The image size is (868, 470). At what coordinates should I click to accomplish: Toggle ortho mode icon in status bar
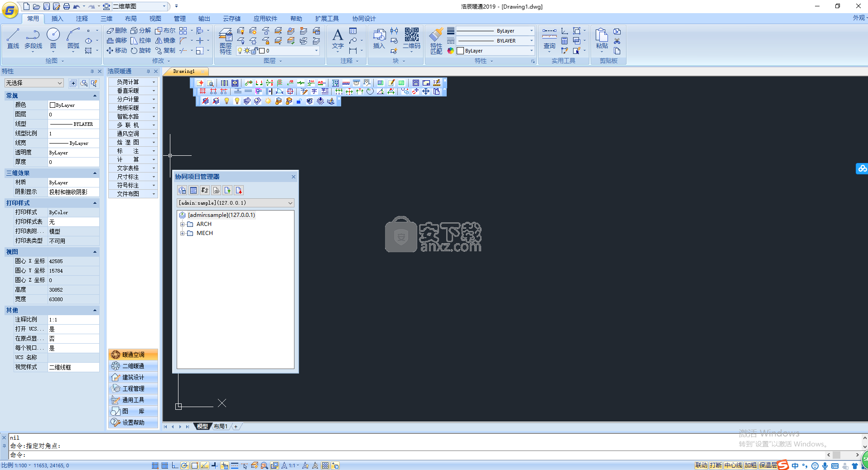175,465
